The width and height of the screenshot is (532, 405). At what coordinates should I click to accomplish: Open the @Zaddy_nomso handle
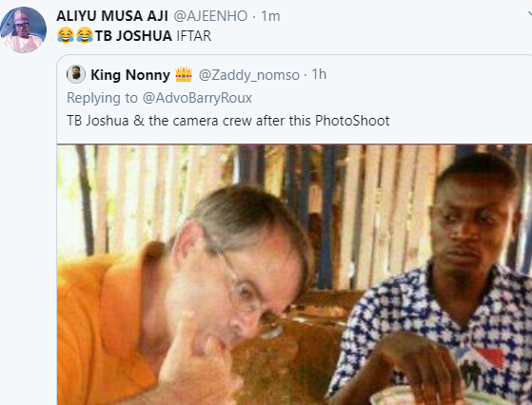tap(249, 75)
